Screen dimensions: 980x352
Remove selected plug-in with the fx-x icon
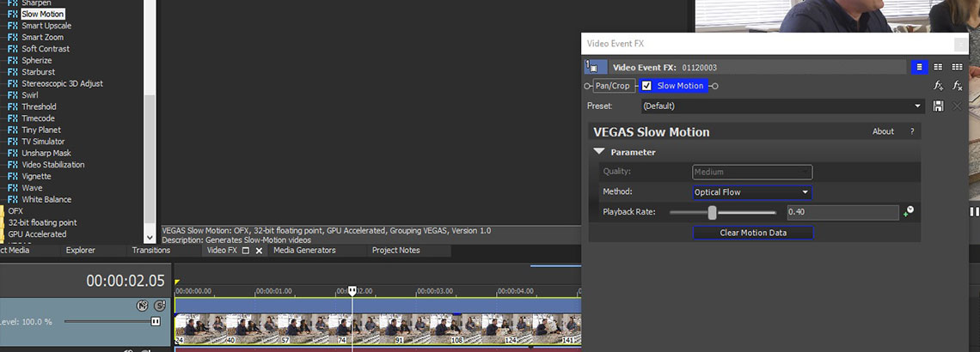[957, 86]
